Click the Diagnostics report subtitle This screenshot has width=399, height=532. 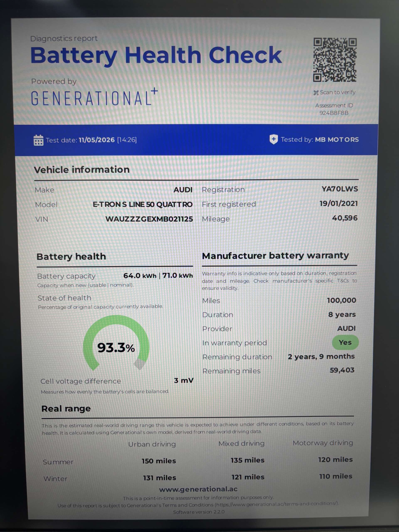pyautogui.click(x=64, y=38)
